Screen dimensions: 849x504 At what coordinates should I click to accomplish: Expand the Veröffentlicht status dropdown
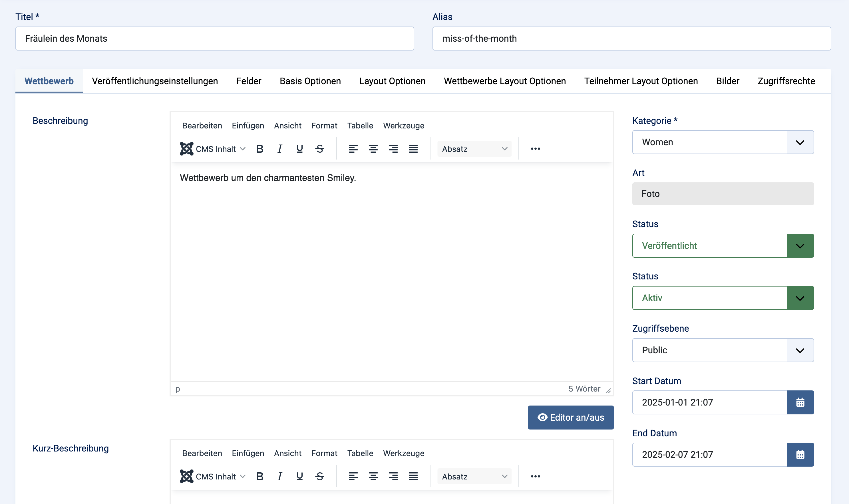point(723,245)
